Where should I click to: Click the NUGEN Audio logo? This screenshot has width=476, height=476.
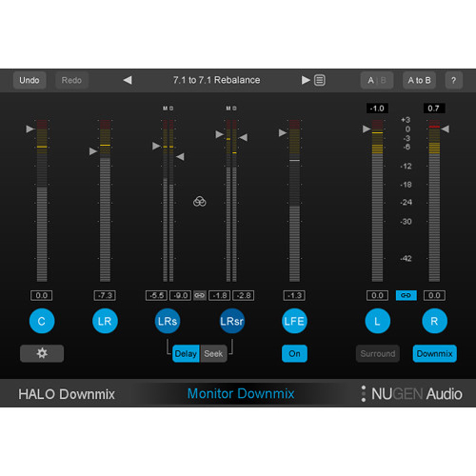(412, 394)
